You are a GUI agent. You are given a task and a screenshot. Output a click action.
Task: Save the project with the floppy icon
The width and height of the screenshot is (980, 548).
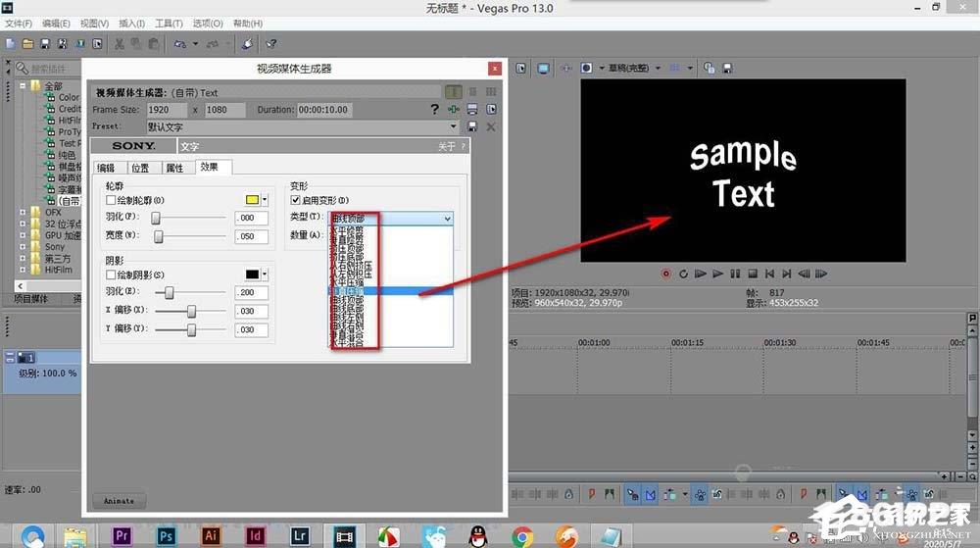[x=45, y=44]
